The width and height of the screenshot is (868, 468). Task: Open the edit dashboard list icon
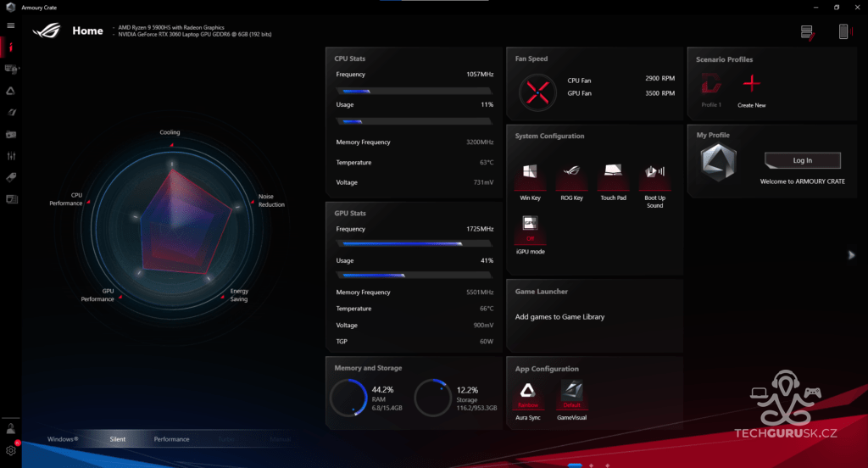point(807,33)
